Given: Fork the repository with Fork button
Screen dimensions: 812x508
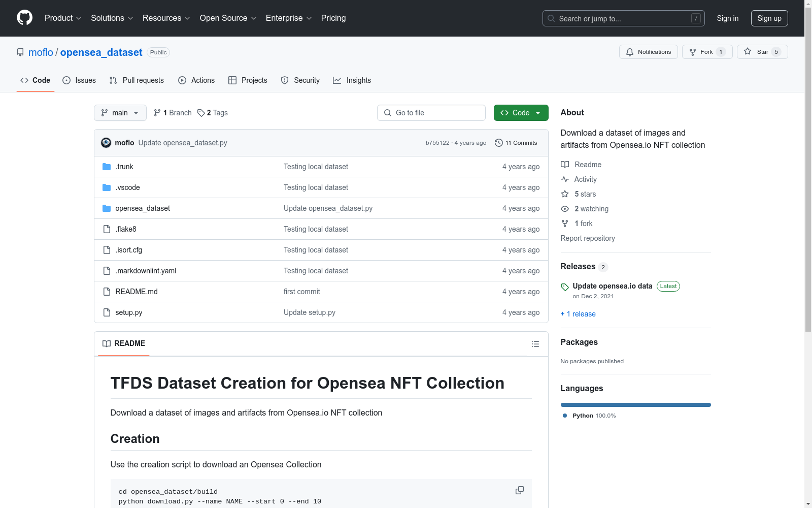Looking at the screenshot, I should (707, 52).
